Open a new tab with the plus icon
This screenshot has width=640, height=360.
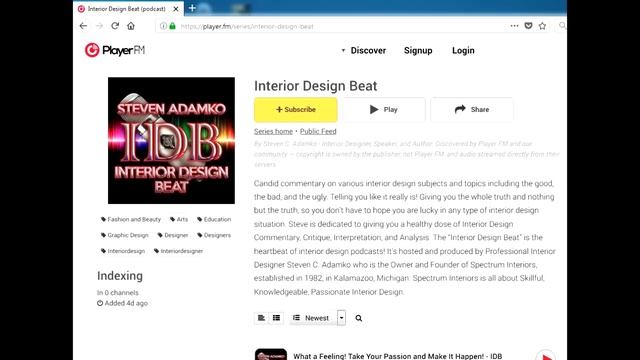click(192, 8)
